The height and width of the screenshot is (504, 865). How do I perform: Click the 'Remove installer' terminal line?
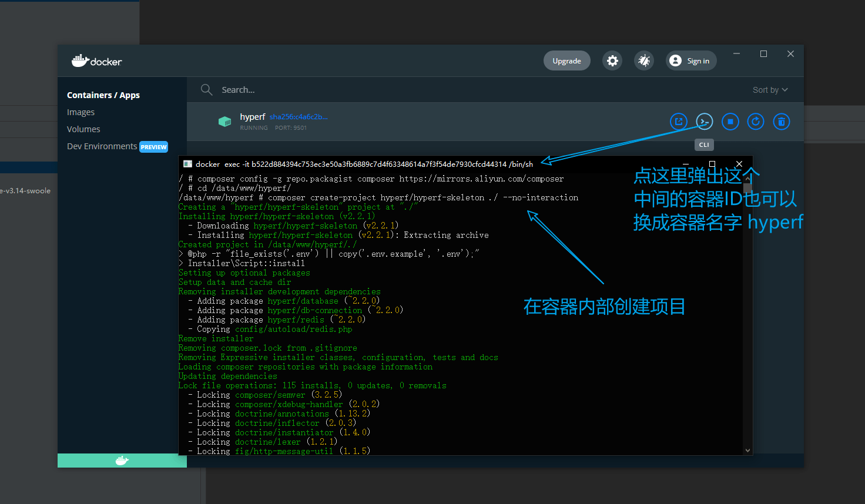point(216,338)
